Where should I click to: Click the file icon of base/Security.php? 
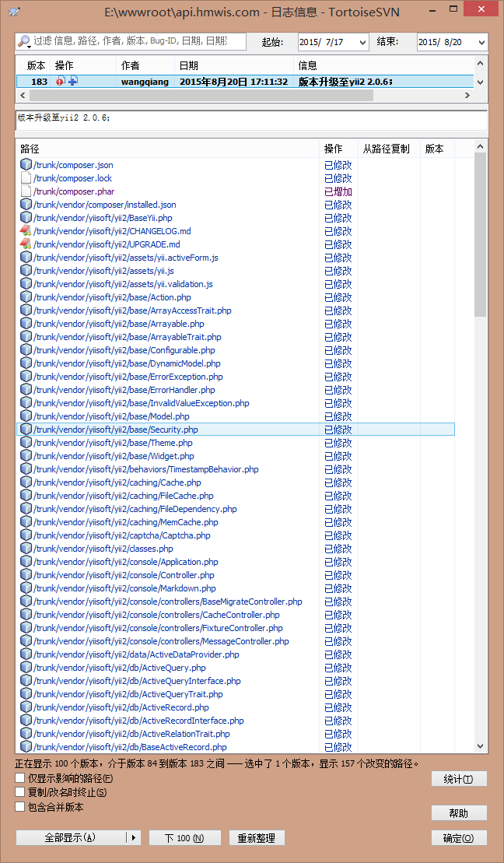tap(26, 430)
